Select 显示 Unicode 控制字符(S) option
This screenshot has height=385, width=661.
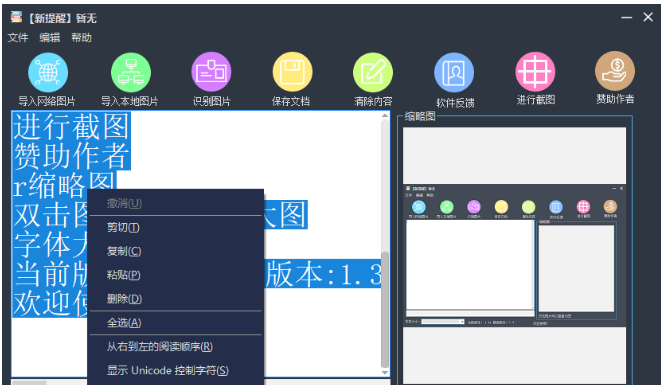(x=175, y=371)
